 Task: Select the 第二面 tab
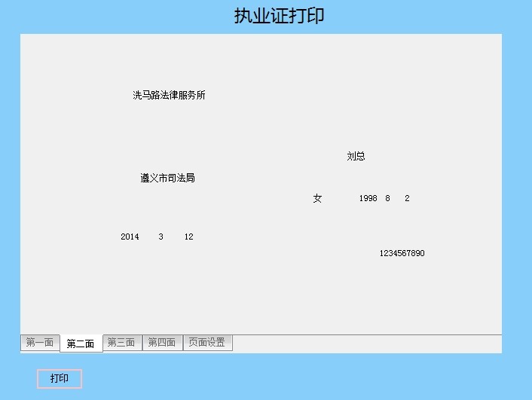tap(81, 344)
